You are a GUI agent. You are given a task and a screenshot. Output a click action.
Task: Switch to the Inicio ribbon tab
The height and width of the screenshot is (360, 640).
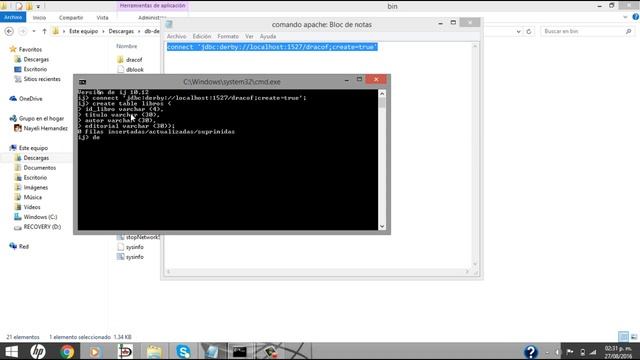click(x=39, y=18)
